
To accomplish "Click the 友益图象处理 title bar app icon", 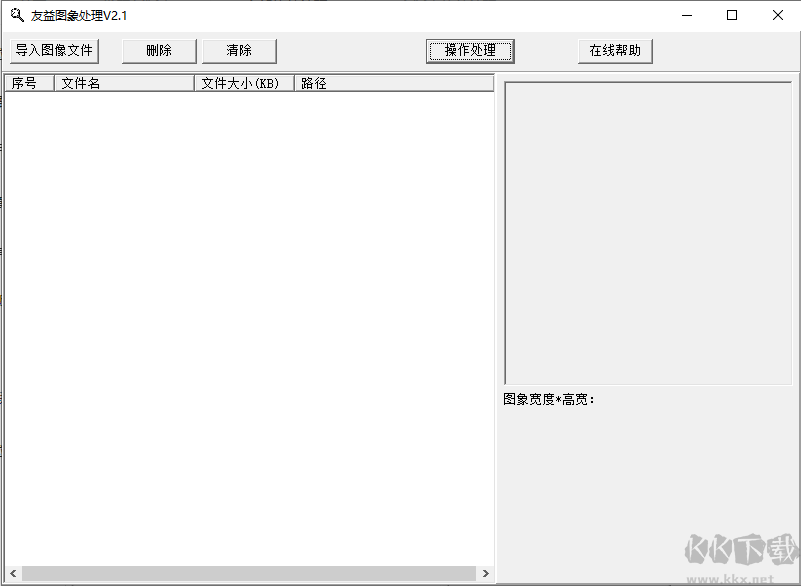I will coord(17,15).
